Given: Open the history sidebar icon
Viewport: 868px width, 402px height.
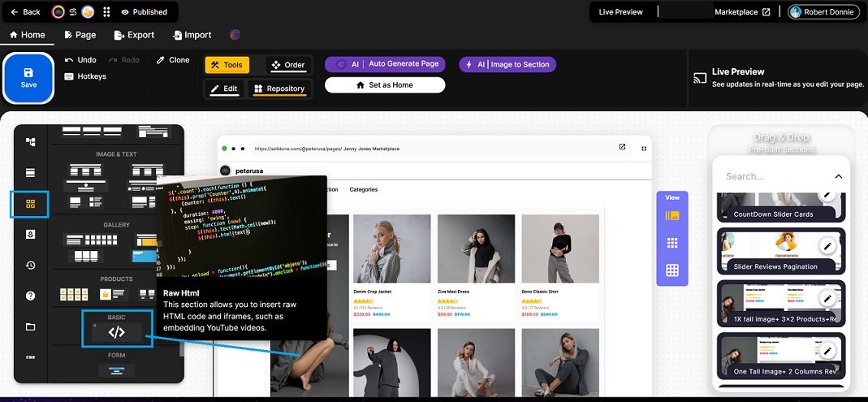Looking at the screenshot, I should [30, 266].
